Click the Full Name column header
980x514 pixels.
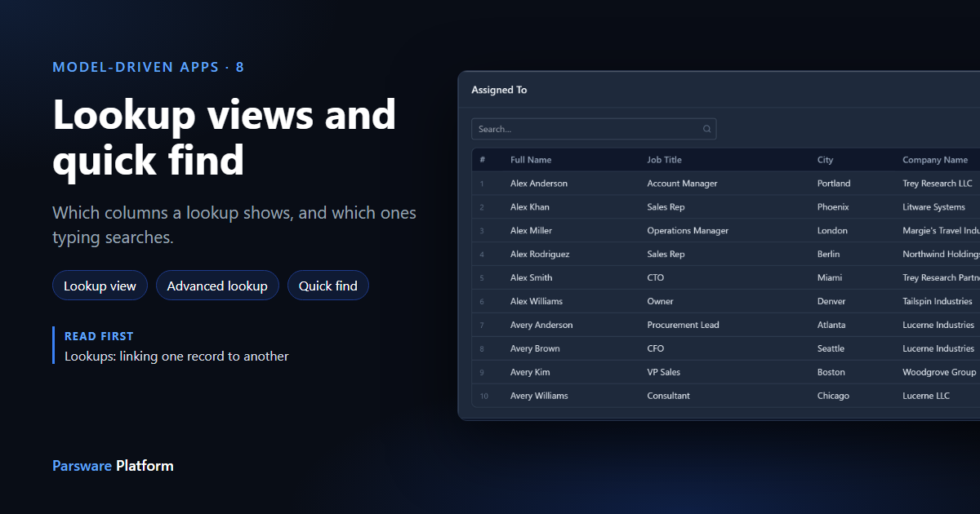tap(531, 160)
